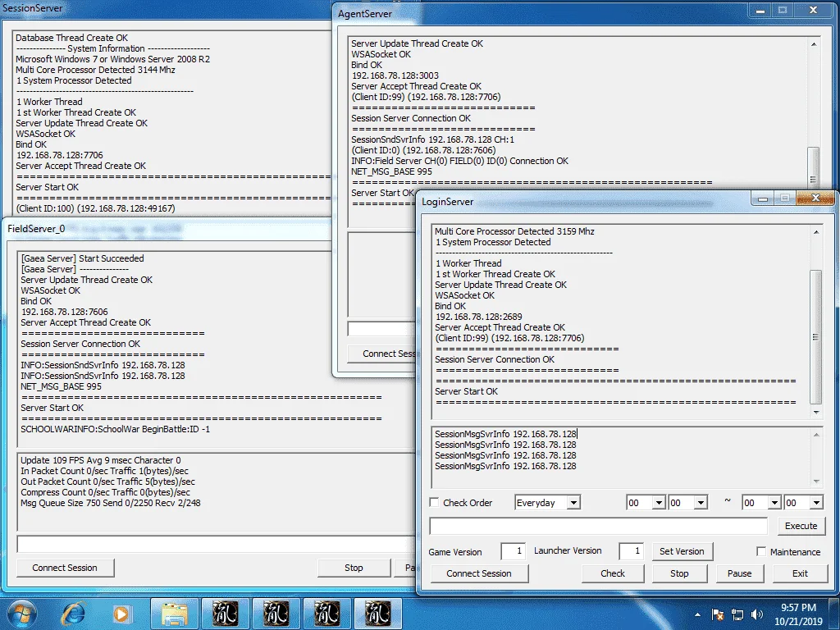The height and width of the screenshot is (630, 840).
Task: Open volume speaker tray icon
Action: click(x=757, y=614)
